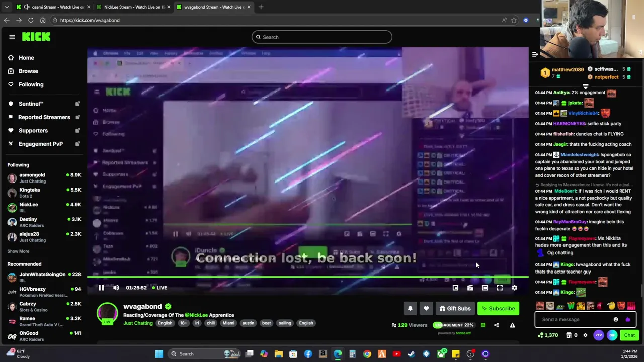Open Reported Streamers sidebar item
This screenshot has height=362, width=644.
[44, 117]
